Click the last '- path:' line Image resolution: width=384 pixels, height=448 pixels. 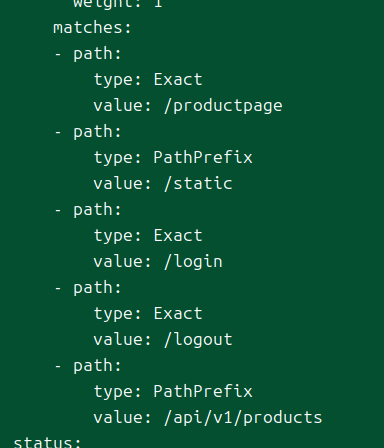pyautogui.click(x=88, y=366)
